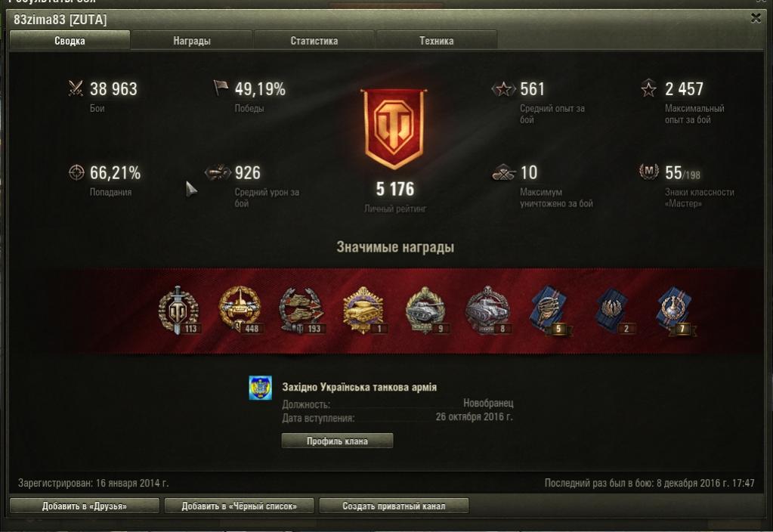Switch to the Статистика tab
Image resolution: width=773 pixels, height=532 pixels.
tap(314, 41)
